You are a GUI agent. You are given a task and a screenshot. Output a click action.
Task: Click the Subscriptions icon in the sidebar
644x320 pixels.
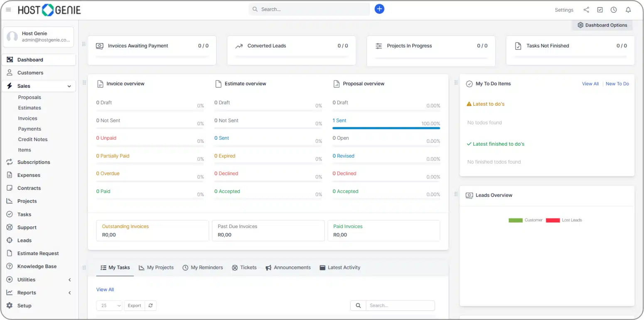point(10,162)
